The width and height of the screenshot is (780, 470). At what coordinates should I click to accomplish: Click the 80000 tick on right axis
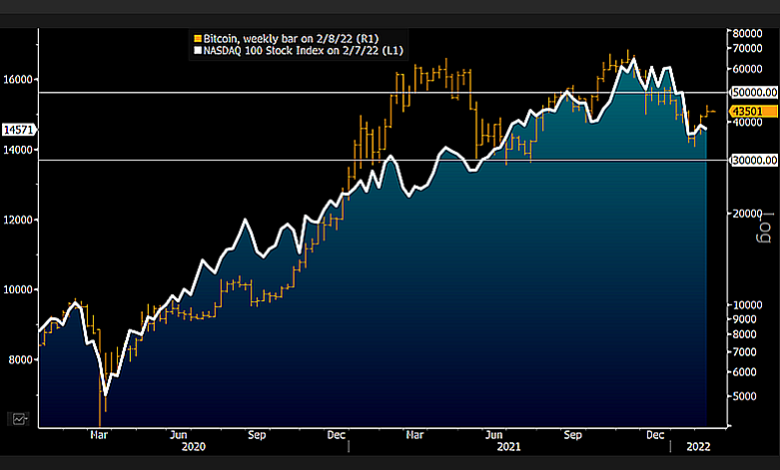(x=747, y=33)
